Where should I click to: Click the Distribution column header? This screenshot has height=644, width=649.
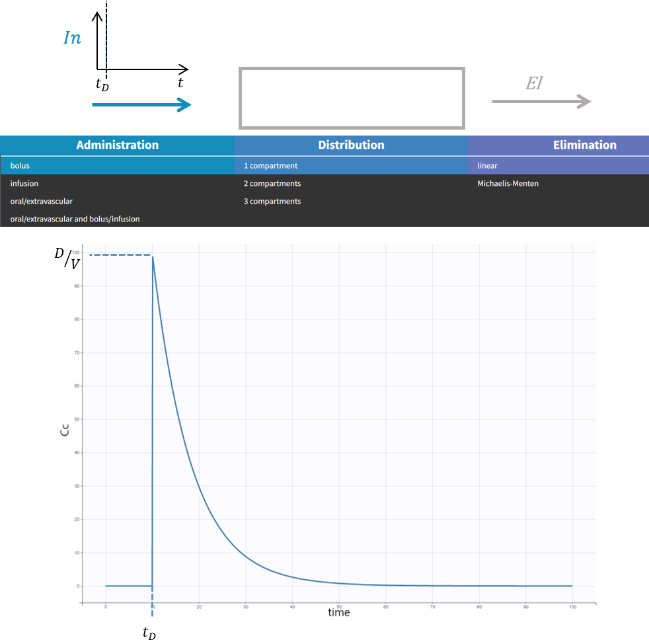[351, 145]
